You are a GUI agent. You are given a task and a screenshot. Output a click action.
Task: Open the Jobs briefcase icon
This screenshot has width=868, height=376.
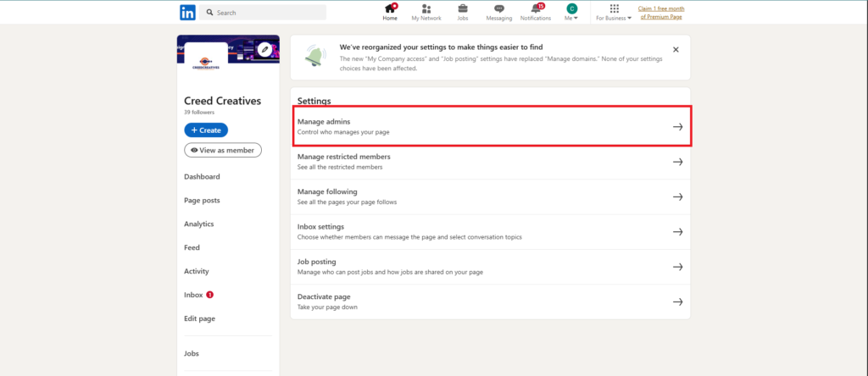[462, 12]
